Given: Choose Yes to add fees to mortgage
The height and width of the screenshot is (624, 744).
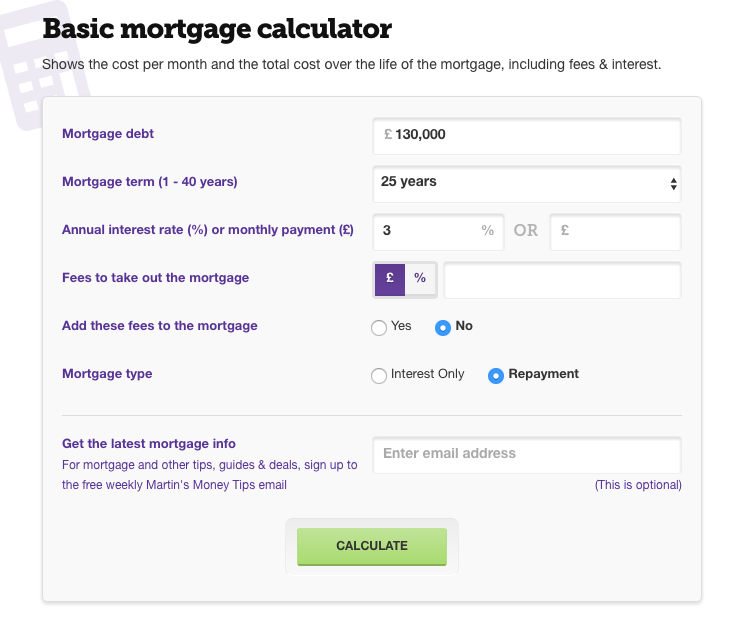Looking at the screenshot, I should click(379, 327).
